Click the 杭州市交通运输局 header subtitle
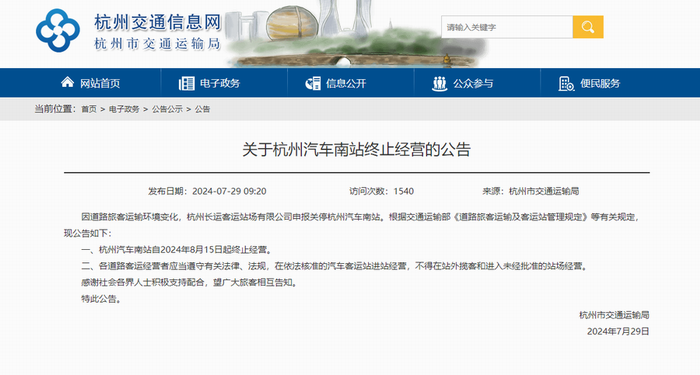Viewport: 700px width, 375px height. tap(158, 44)
